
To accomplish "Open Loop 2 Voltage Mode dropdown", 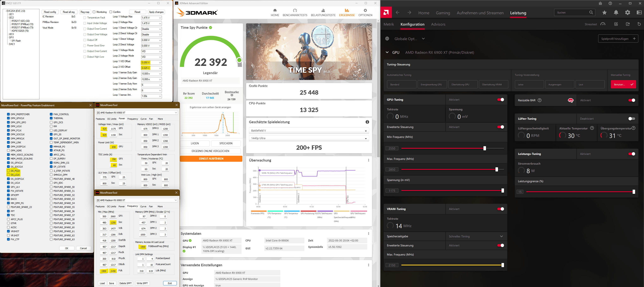I will (152, 57).
